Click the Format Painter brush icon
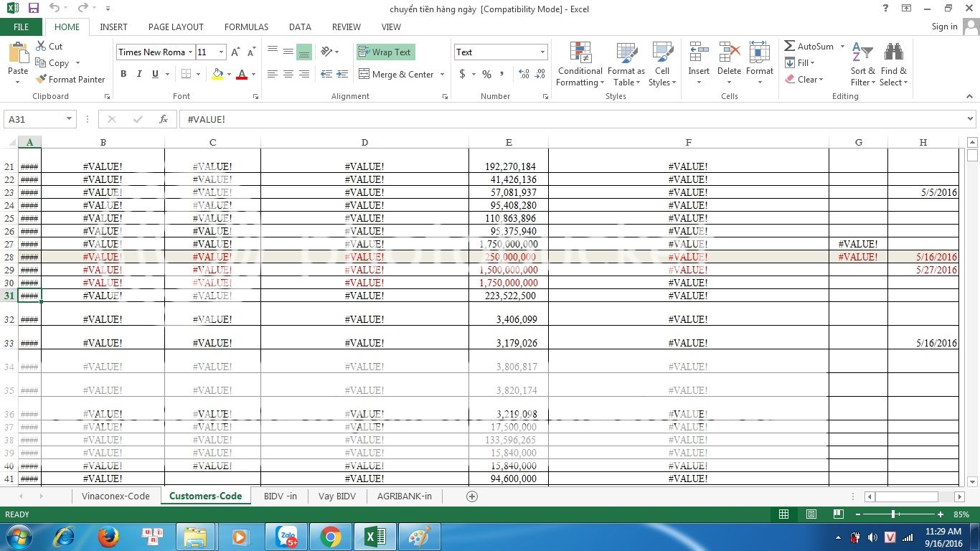980x551 pixels. (x=41, y=80)
